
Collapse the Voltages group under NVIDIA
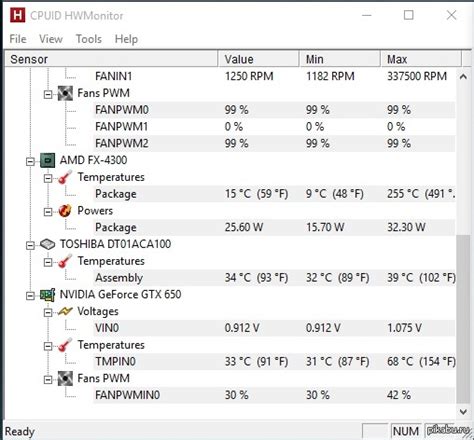(48, 313)
